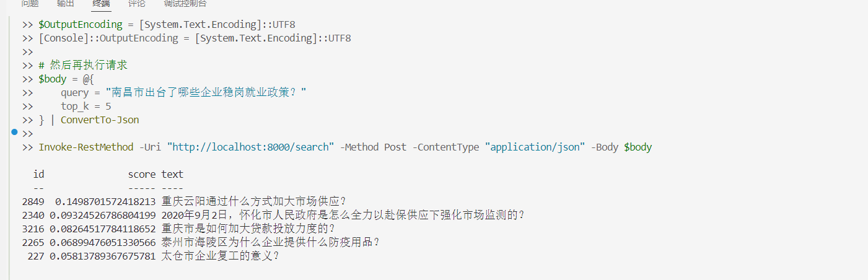Switch to the 问题 tab

30,4
